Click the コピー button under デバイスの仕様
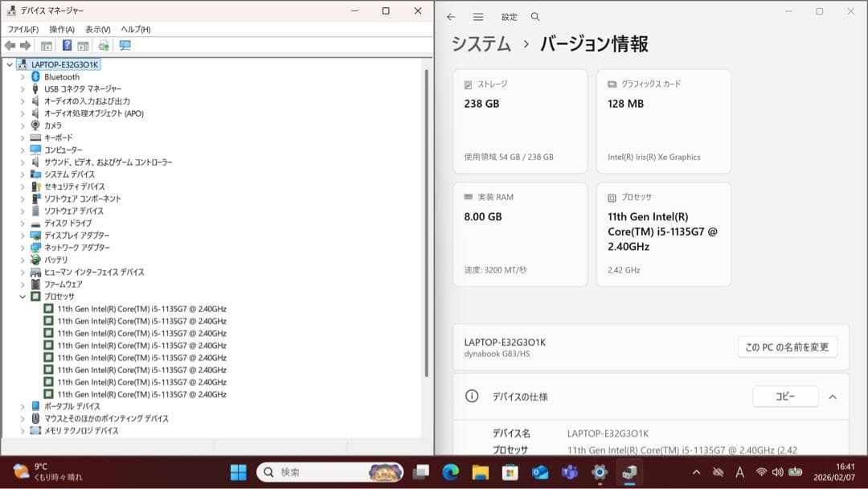 [785, 397]
